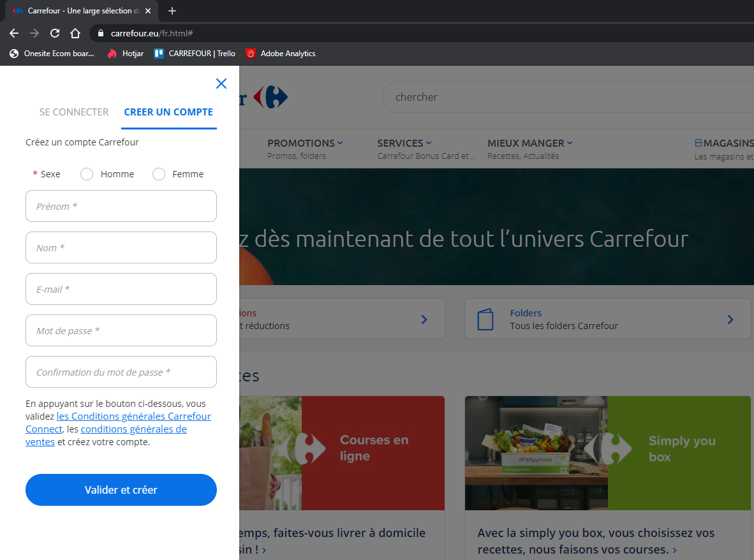
Task: Click the arrow on the Folders card
Action: point(730,319)
